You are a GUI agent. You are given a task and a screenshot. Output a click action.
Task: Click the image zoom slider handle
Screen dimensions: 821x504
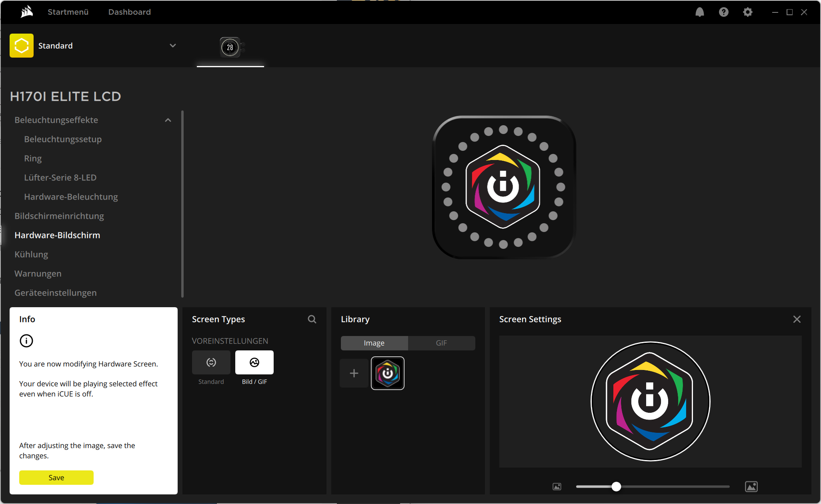tap(616, 486)
